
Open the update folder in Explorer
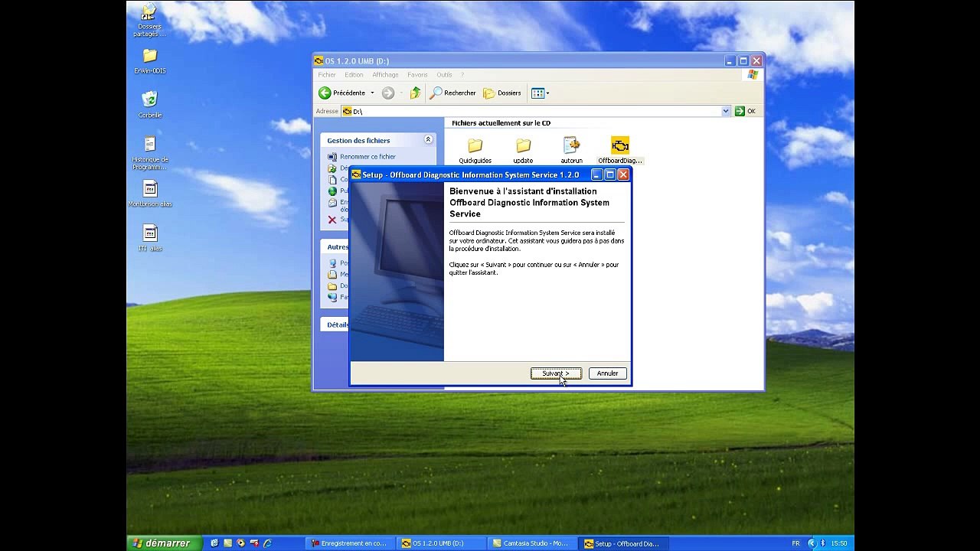coord(523,151)
